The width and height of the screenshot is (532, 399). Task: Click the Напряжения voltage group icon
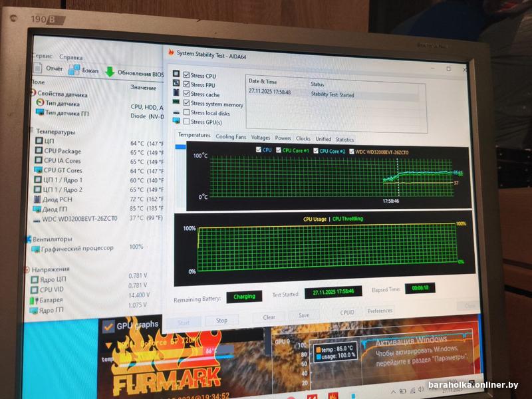click(x=27, y=270)
